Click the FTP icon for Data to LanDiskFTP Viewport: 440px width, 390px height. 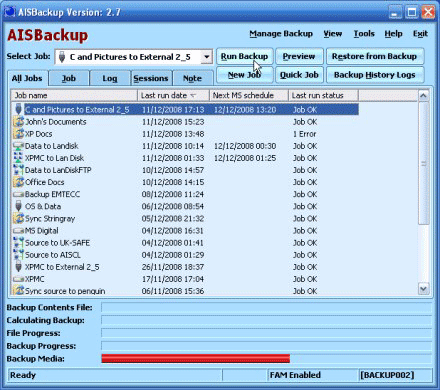coord(18,170)
